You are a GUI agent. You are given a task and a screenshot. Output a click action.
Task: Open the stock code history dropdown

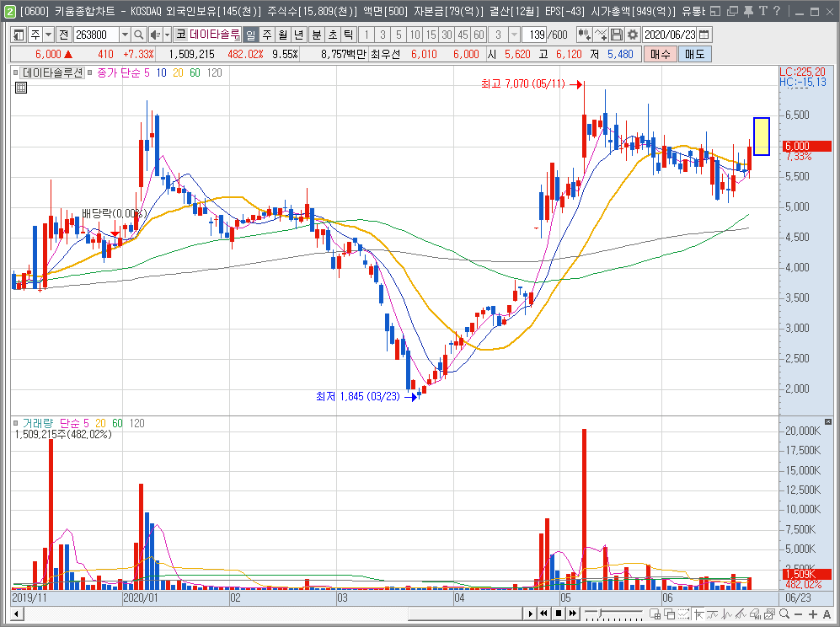tap(125, 35)
